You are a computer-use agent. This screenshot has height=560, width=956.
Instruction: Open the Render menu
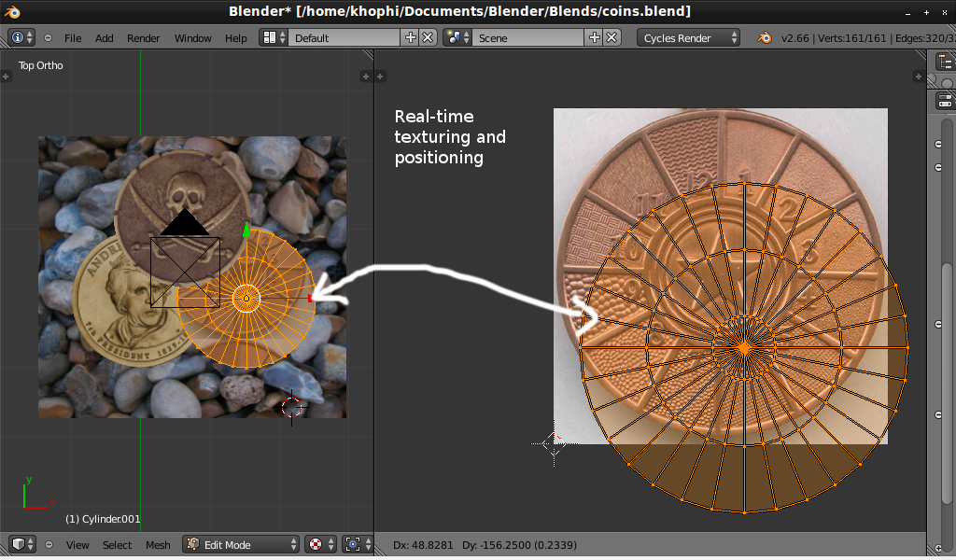point(143,38)
